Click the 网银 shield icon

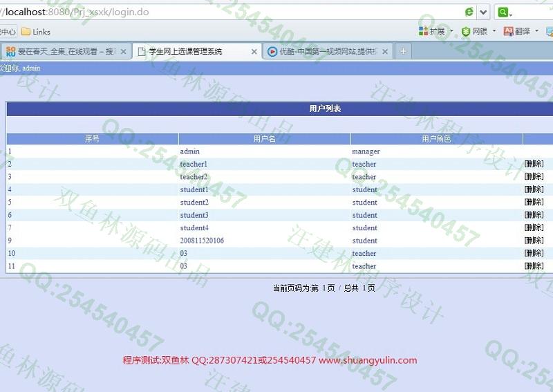tap(466, 31)
